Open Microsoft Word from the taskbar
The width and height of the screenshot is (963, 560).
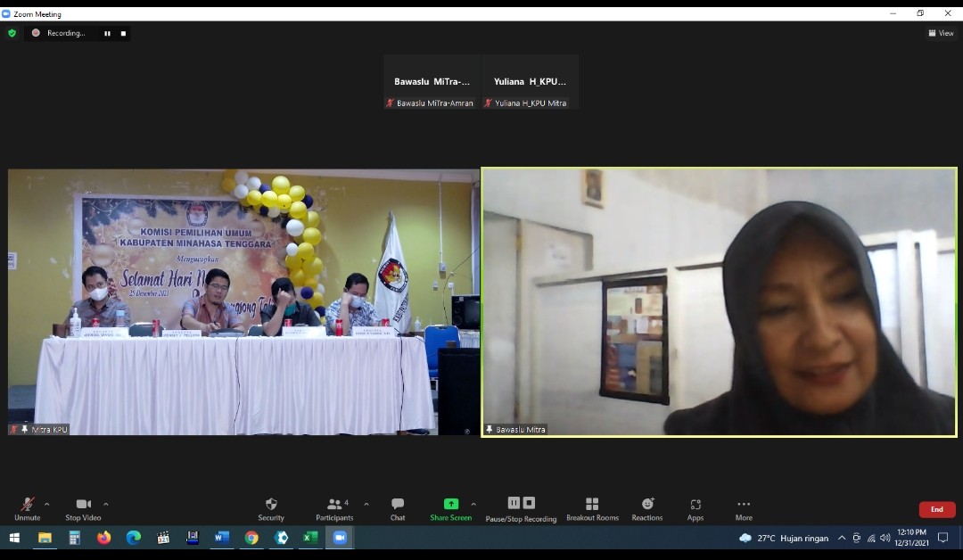(x=221, y=538)
